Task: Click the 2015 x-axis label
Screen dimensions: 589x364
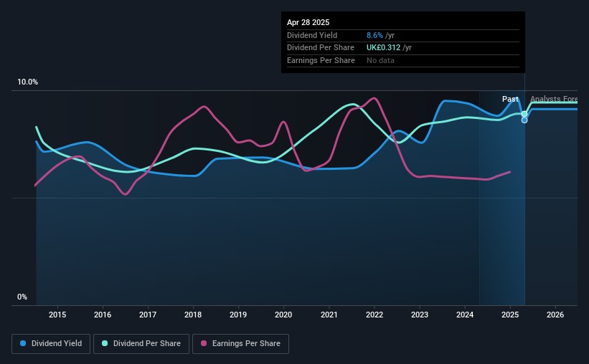Action: 57,315
